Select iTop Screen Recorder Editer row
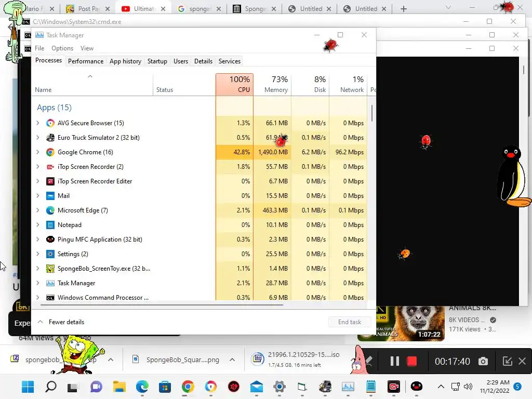The width and height of the screenshot is (532, 399). point(199,181)
